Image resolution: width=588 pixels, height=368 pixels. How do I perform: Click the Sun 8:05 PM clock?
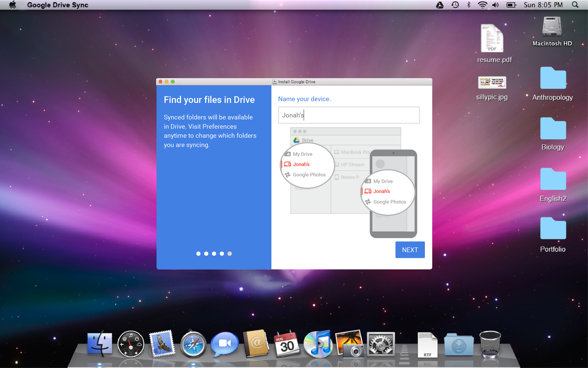543,5
